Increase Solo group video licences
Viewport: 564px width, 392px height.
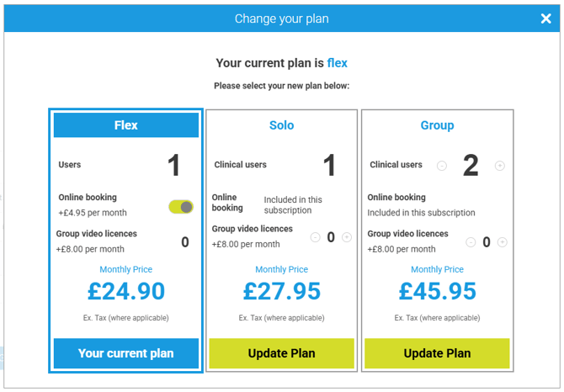coord(347,237)
